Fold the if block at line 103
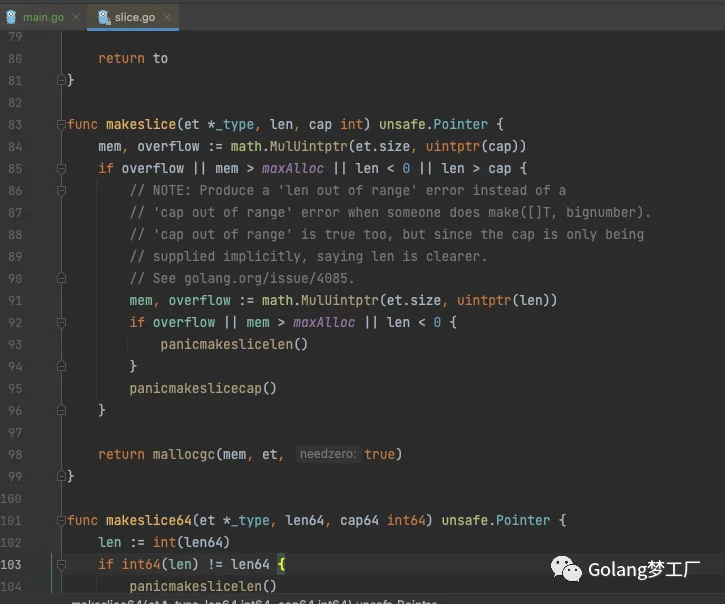This screenshot has height=604, width=725. click(x=61, y=564)
